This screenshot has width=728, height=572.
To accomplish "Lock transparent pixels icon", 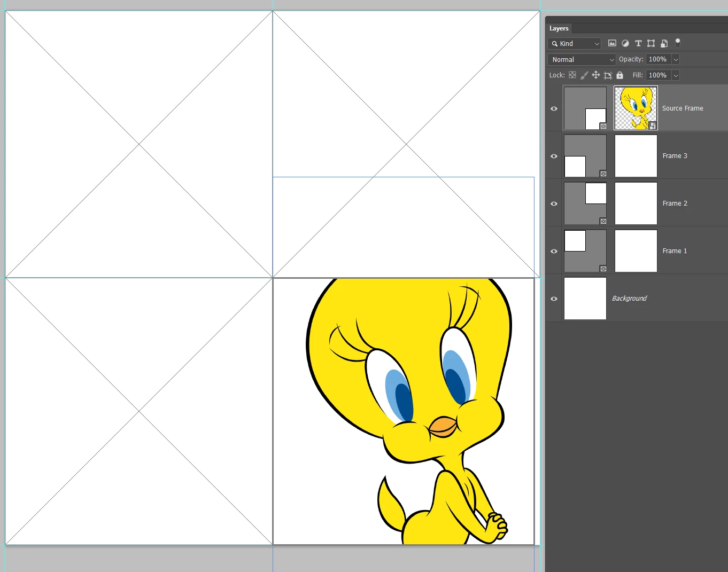I will pyautogui.click(x=572, y=75).
